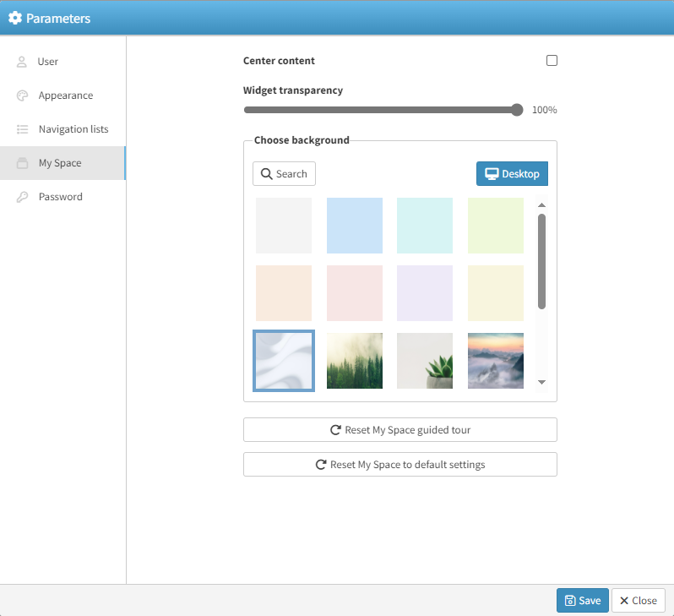Choose the light blue background swatch
This screenshot has width=674, height=616.
pos(355,226)
